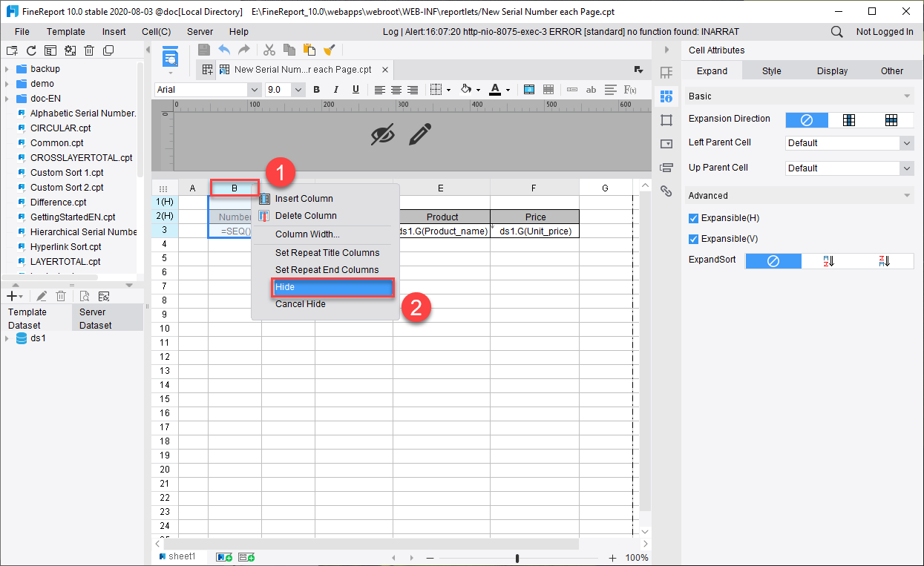Switch to the Style tab
Image resolution: width=924 pixels, height=566 pixels.
coord(772,71)
